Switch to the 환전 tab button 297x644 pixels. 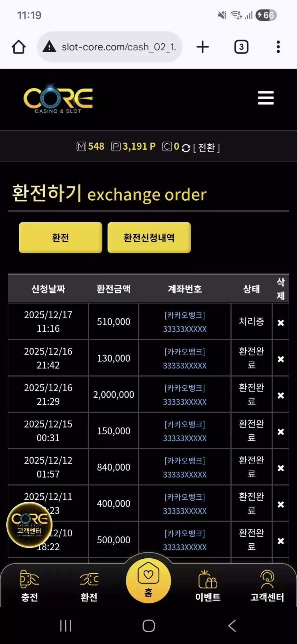click(60, 238)
